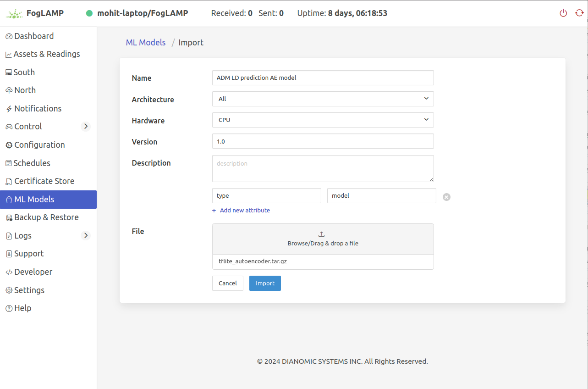Open Backup & Restore page
This screenshot has width=588, height=389.
click(x=46, y=217)
